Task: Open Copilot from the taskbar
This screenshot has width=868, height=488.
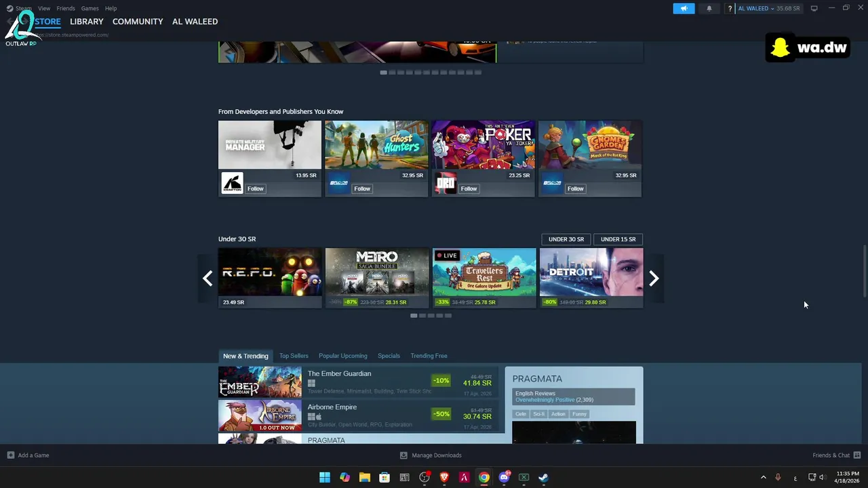Action: point(344,477)
